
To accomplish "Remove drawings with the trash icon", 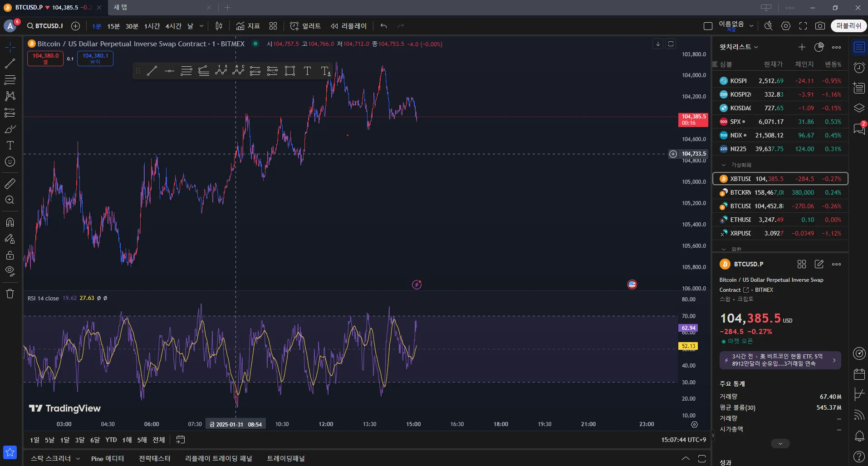I will tap(10, 294).
